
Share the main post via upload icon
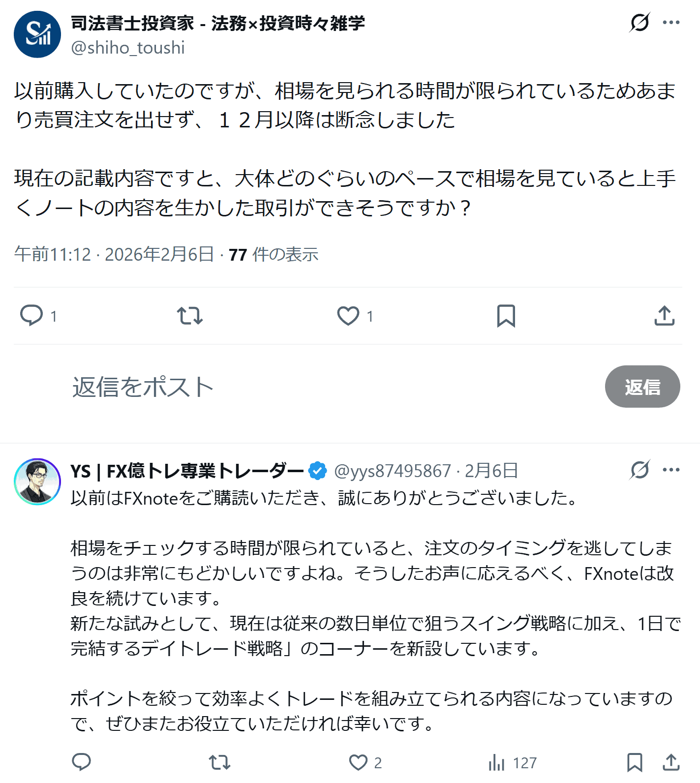coord(665,316)
